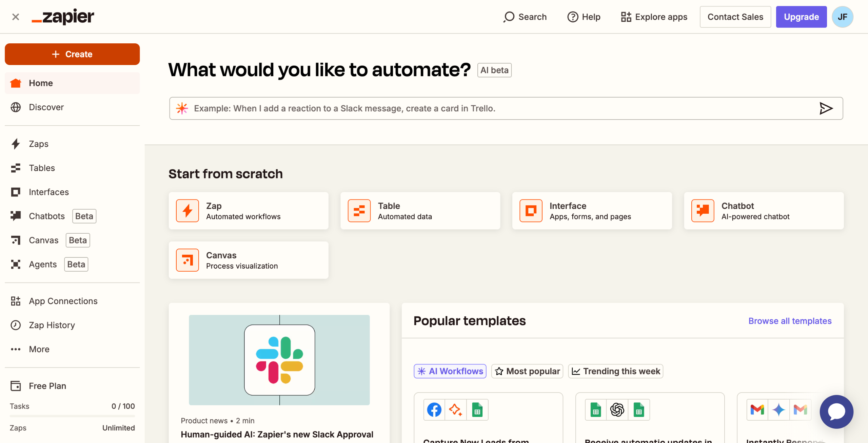Click the Canvas card icon
This screenshot has height=443, width=868.
click(x=187, y=260)
